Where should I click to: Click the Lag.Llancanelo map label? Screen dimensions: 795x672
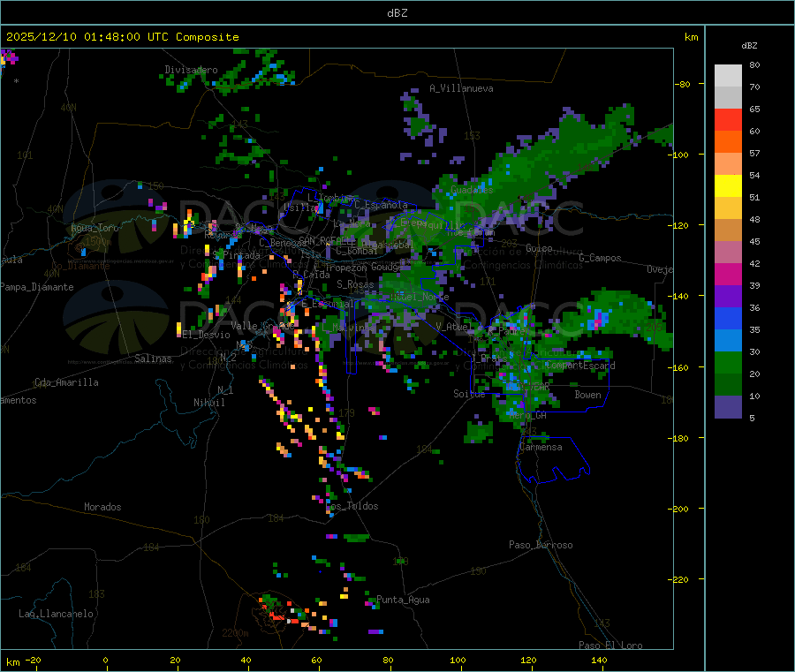pos(56,614)
